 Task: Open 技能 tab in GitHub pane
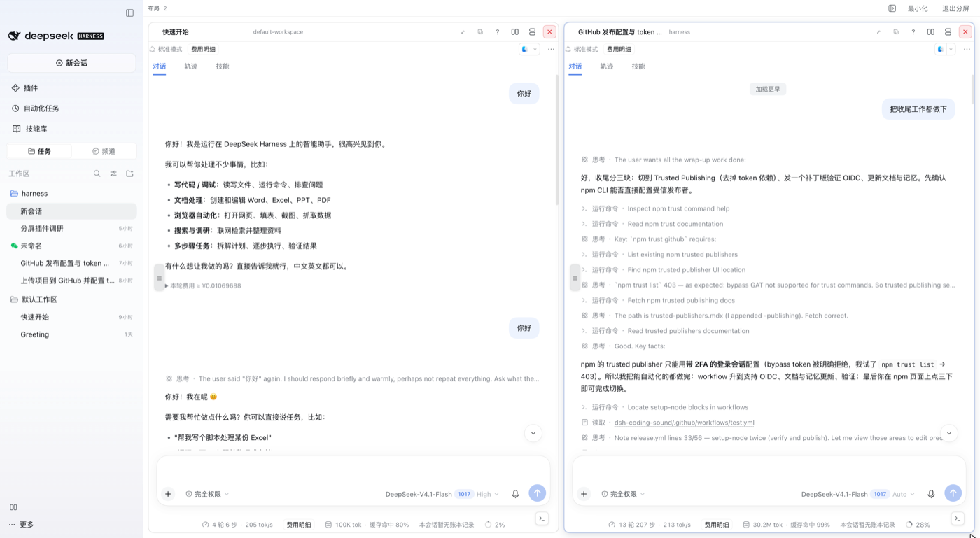638,66
